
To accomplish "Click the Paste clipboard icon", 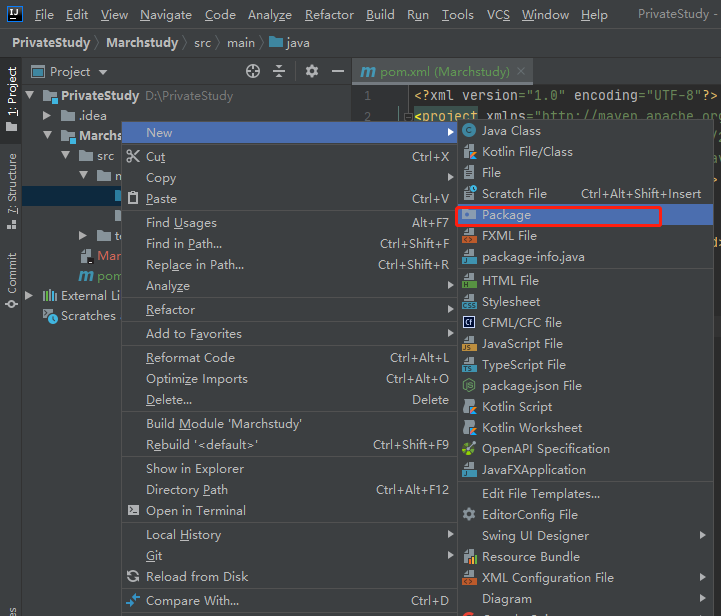I will [133, 198].
